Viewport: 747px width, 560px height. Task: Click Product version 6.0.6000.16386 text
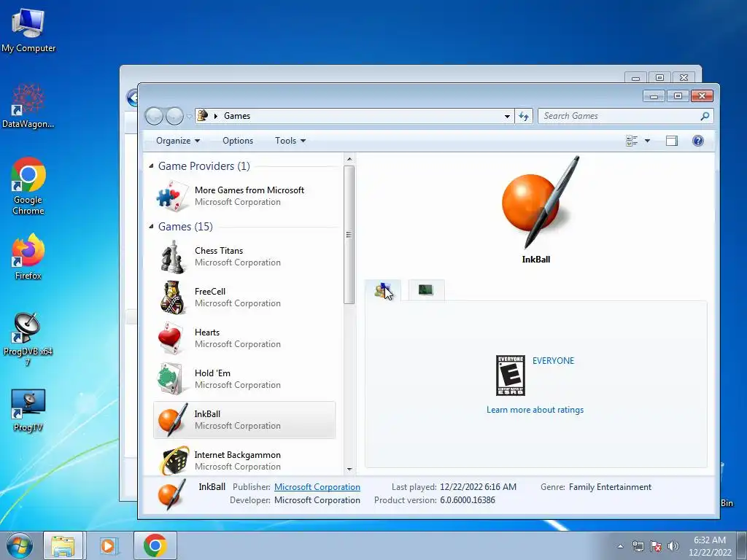click(468, 500)
